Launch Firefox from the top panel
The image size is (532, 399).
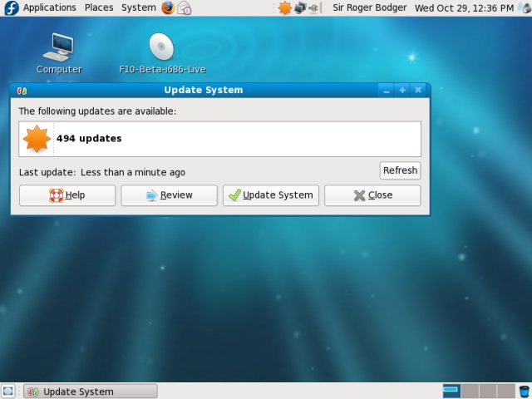click(168, 7)
